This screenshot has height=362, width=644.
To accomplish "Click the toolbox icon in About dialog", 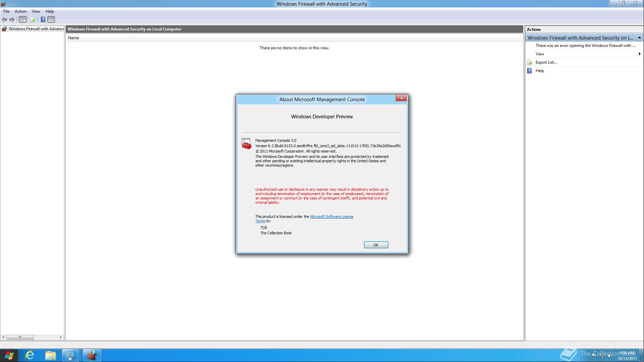I will [246, 144].
